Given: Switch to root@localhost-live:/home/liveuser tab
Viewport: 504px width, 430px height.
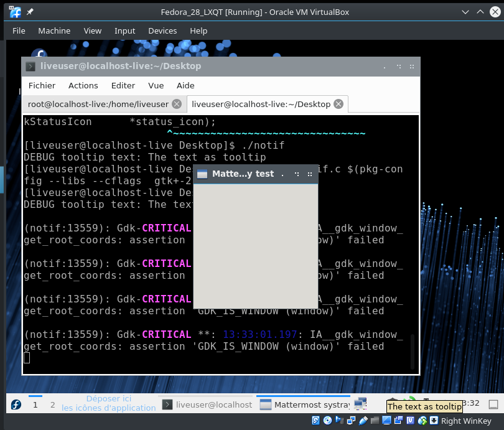Looking at the screenshot, I should (x=105, y=104).
